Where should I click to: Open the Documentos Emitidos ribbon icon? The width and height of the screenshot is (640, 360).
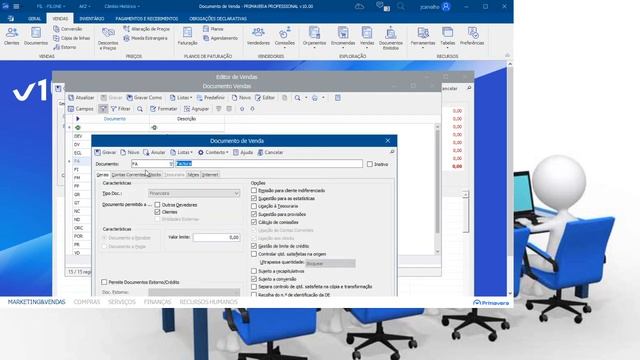click(x=391, y=38)
